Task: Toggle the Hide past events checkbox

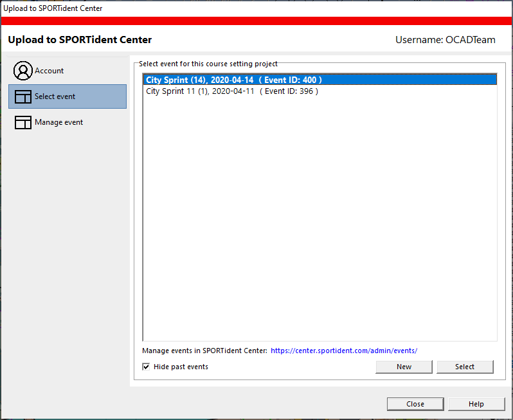Action: (x=146, y=367)
